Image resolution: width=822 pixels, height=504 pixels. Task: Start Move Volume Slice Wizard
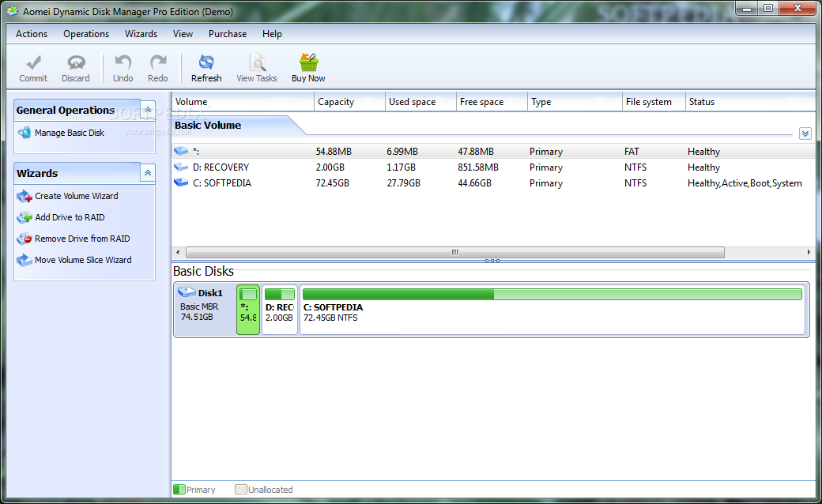click(x=83, y=260)
